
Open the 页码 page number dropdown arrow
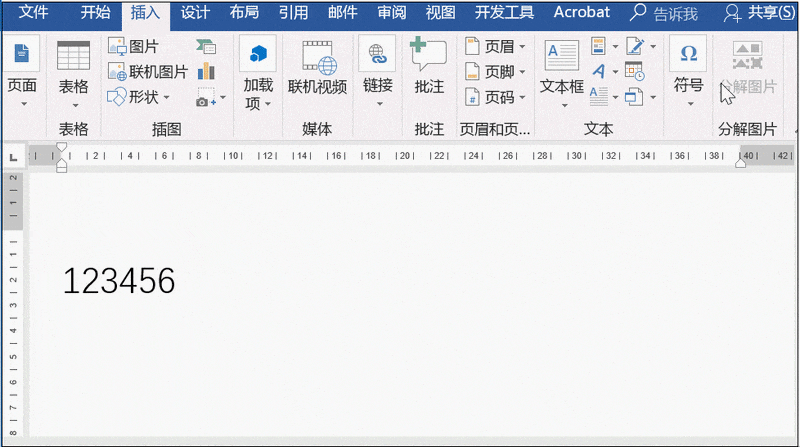tap(522, 97)
